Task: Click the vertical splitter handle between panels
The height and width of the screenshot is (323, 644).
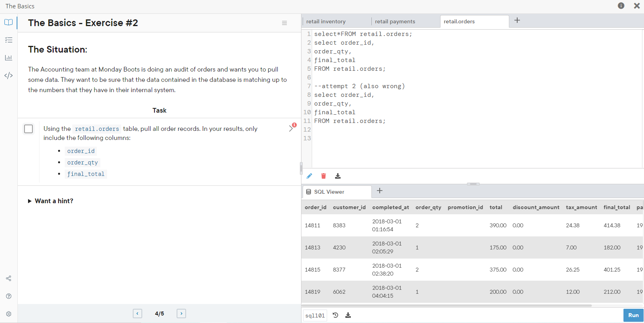Action: click(x=301, y=168)
